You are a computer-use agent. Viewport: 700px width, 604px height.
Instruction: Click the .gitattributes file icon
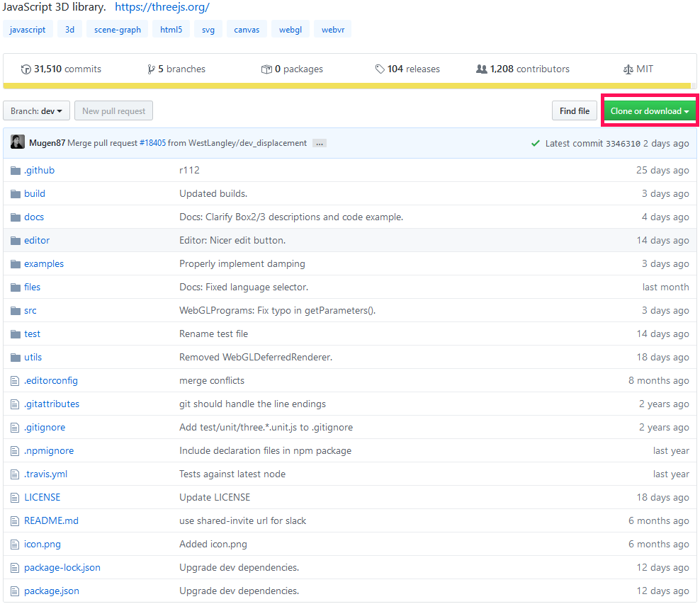(x=15, y=404)
